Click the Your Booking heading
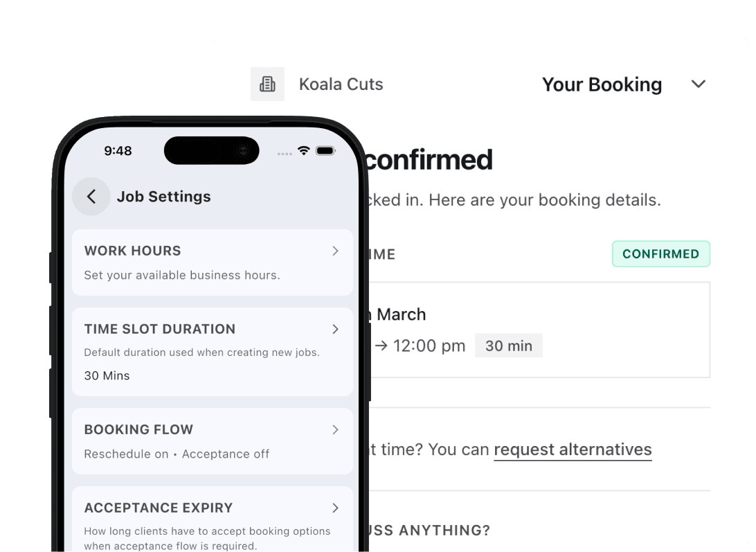 [x=602, y=84]
